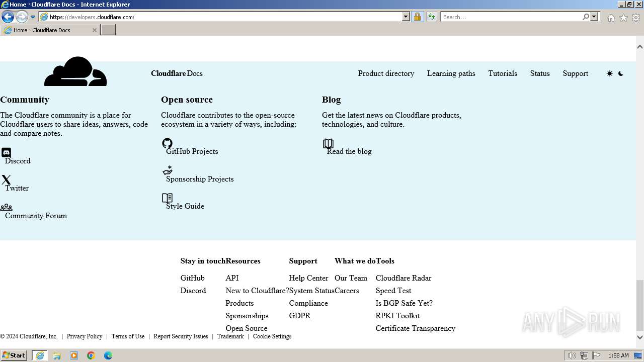Click the X Twitter icon
Viewport: 644px width, 362px height.
[6, 179]
